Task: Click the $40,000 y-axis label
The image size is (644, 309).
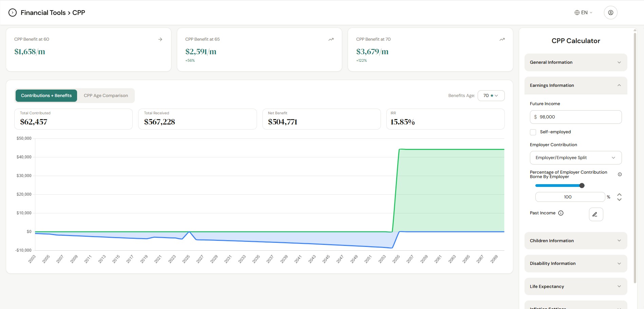Action: 24,157
